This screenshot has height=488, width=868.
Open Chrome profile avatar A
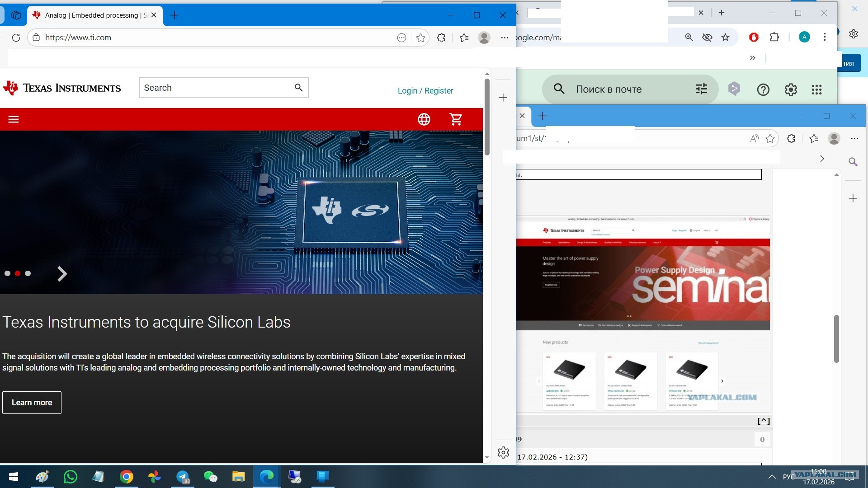point(804,38)
